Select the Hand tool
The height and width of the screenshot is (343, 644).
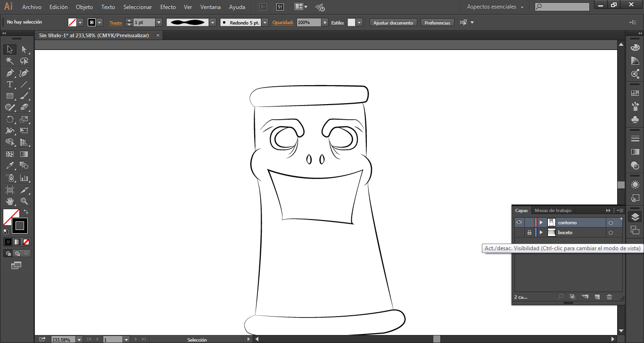pyautogui.click(x=9, y=202)
